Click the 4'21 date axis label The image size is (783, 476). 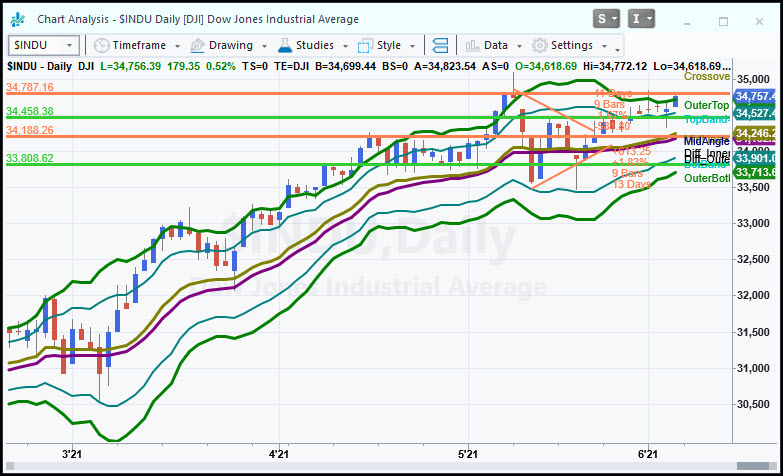(279, 455)
